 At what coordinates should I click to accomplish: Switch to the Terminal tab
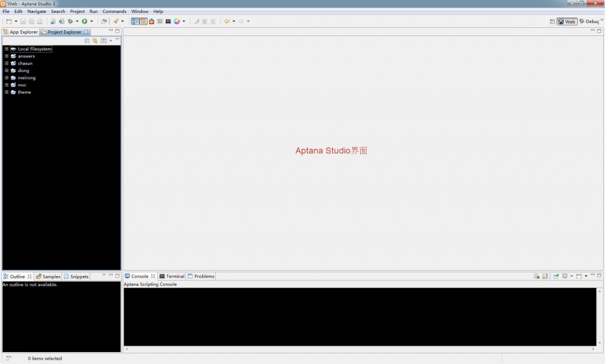[x=171, y=275]
